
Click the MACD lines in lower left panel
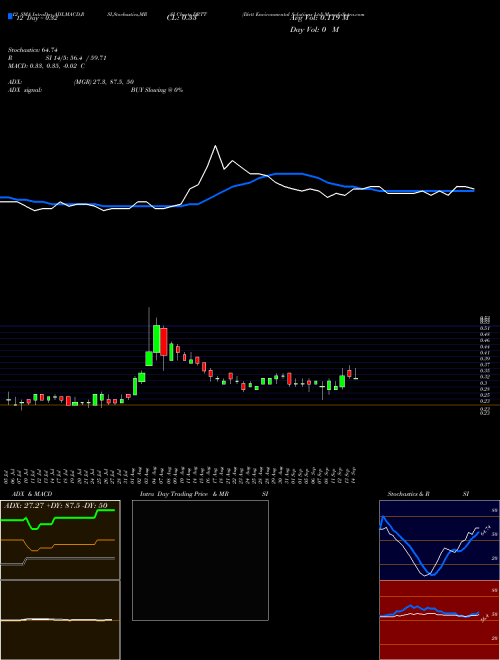click(56, 620)
